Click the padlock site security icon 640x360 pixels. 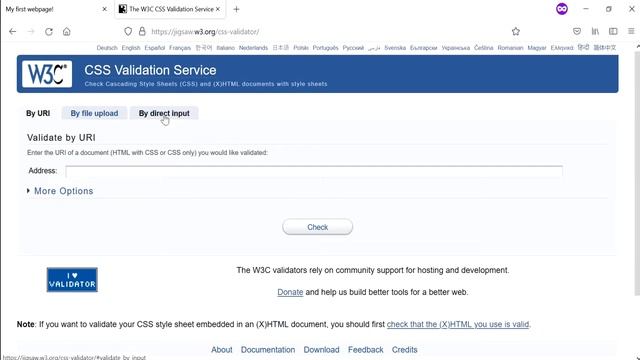pos(142,31)
